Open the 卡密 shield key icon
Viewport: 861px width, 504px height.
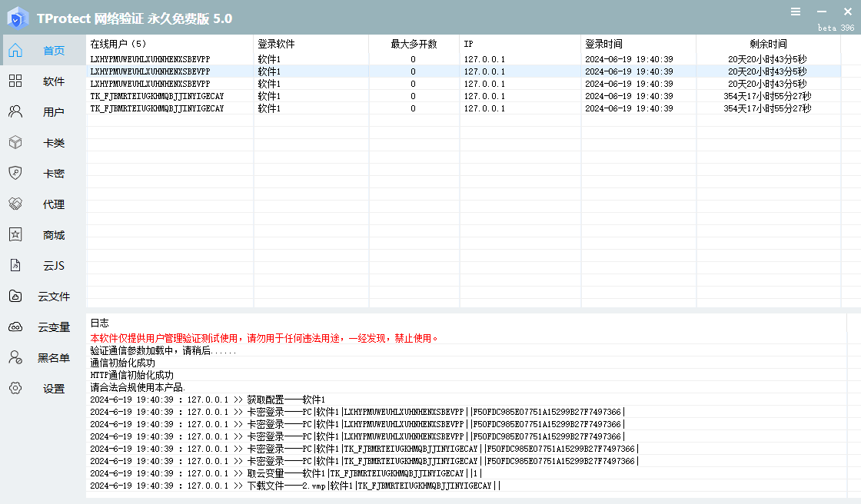[x=15, y=174]
